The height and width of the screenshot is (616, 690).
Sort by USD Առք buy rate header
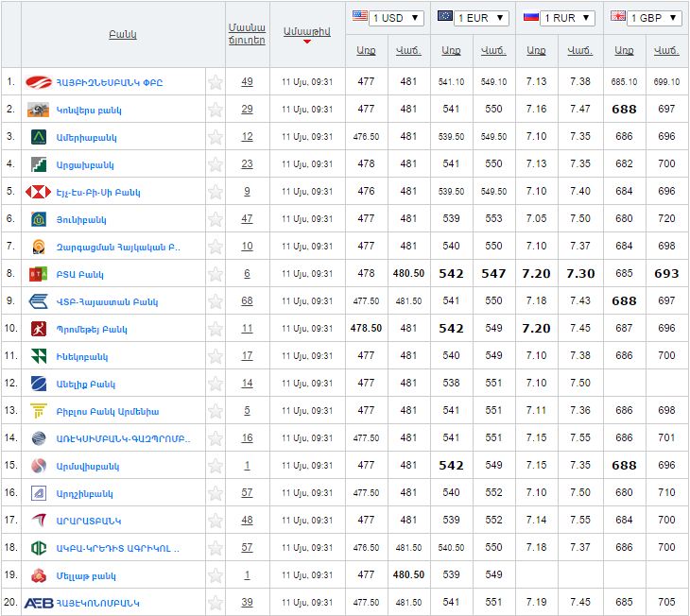coord(366,50)
